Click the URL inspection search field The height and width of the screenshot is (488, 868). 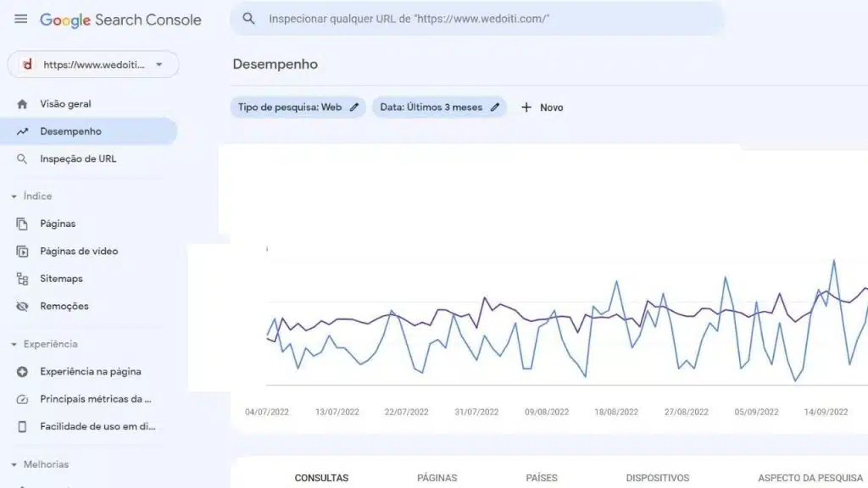coord(477,19)
